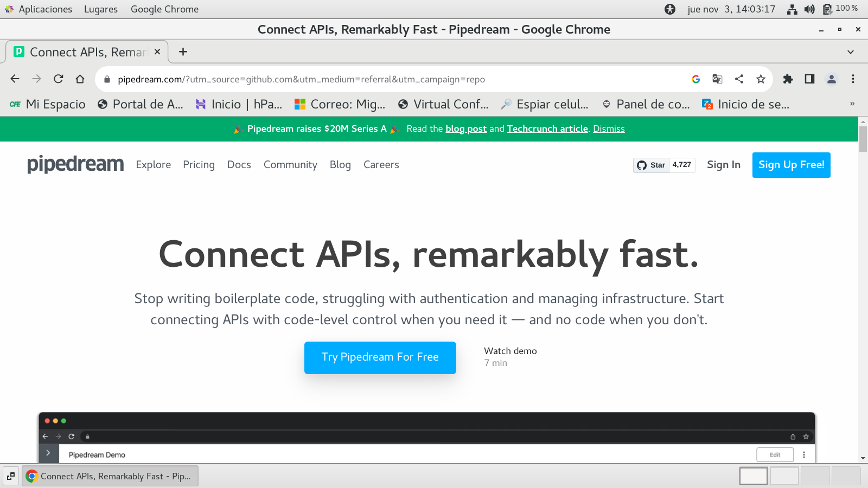Open the Chrome three-dot menu
The height and width of the screenshot is (488, 868).
[853, 79]
